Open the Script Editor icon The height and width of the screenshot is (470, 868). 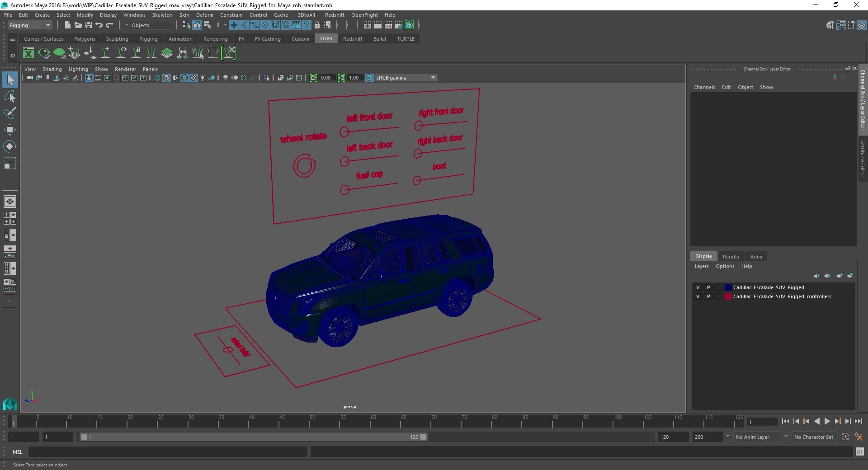tap(859, 451)
